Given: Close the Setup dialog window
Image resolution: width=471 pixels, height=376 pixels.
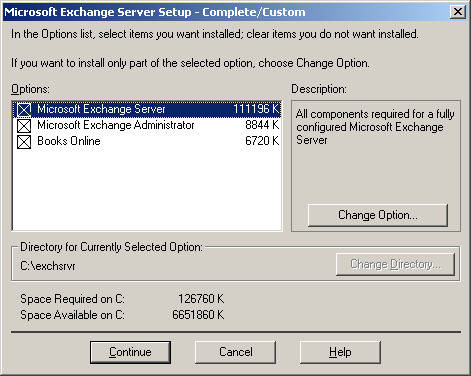Looking at the screenshot, I should coord(458,12).
